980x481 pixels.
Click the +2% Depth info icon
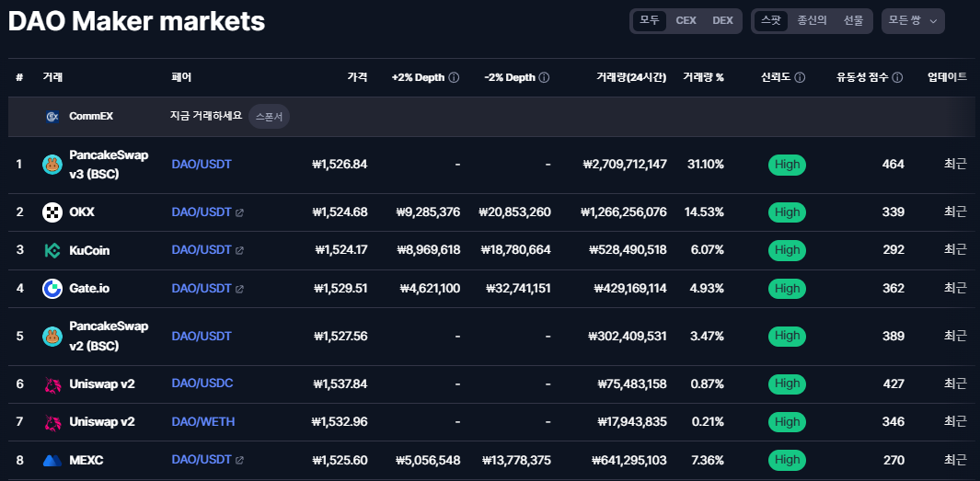(x=454, y=78)
